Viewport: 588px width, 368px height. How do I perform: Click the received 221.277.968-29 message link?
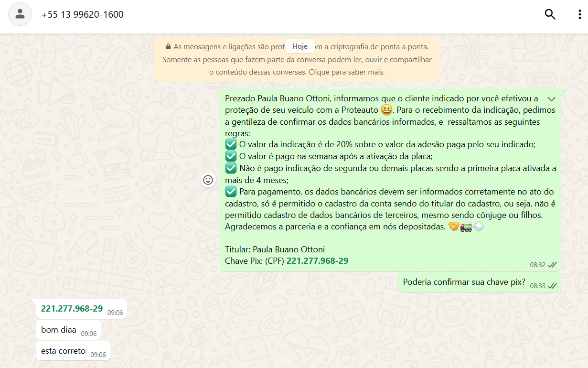(x=72, y=309)
